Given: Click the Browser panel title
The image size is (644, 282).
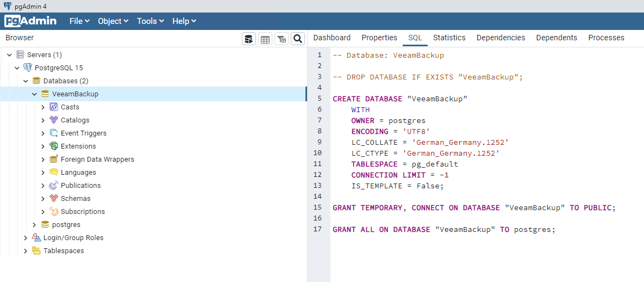Looking at the screenshot, I should coord(20,38).
